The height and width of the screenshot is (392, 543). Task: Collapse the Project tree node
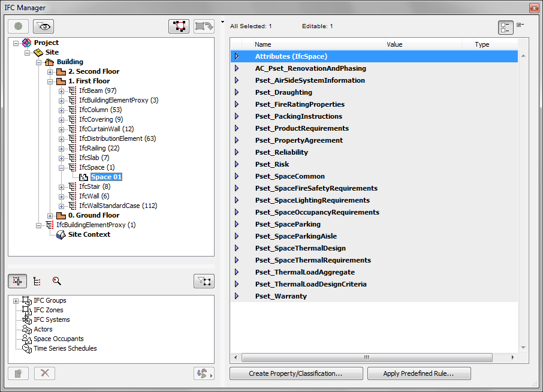click(x=16, y=43)
